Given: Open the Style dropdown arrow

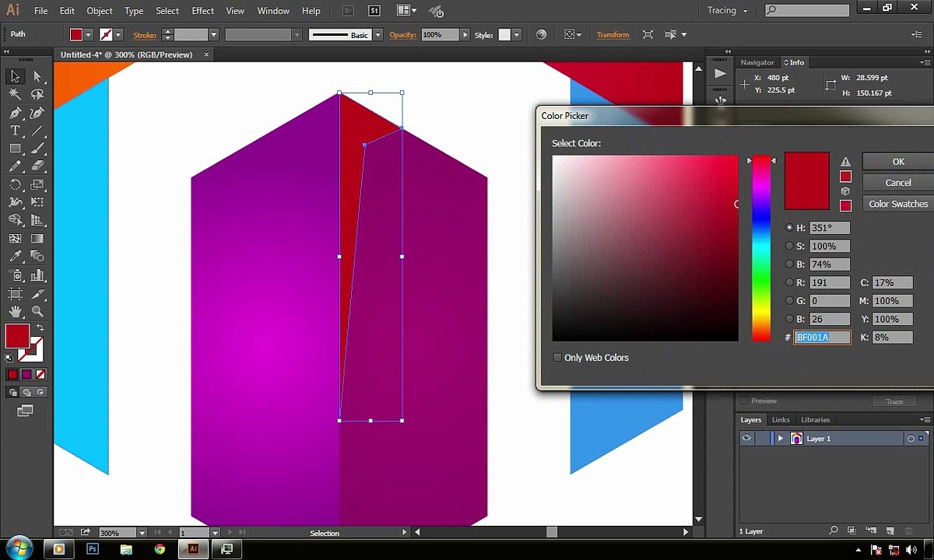Looking at the screenshot, I should [x=518, y=35].
